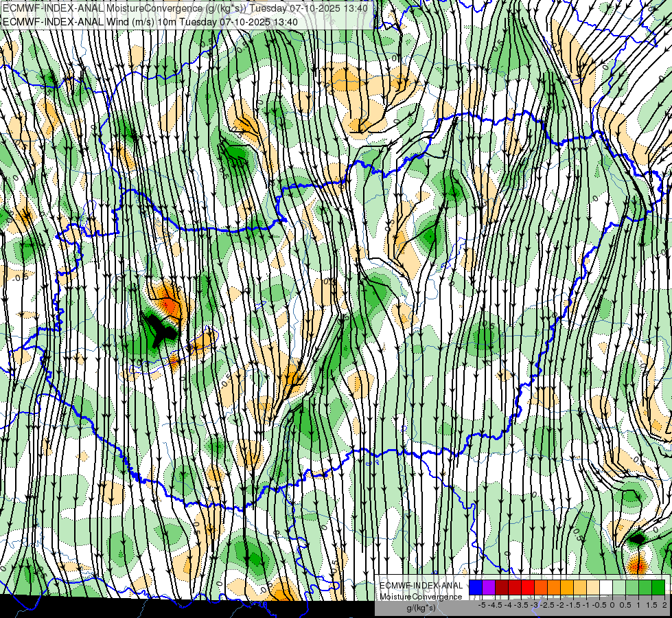Screen dimensions: 672x618
Task: Click the -2.5 legend tick value
Action: point(547,605)
